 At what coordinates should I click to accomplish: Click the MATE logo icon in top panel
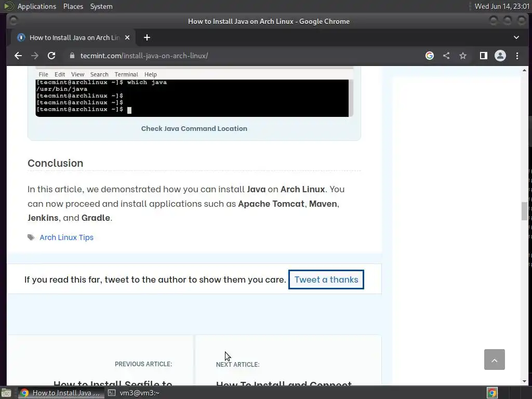coord(9,6)
